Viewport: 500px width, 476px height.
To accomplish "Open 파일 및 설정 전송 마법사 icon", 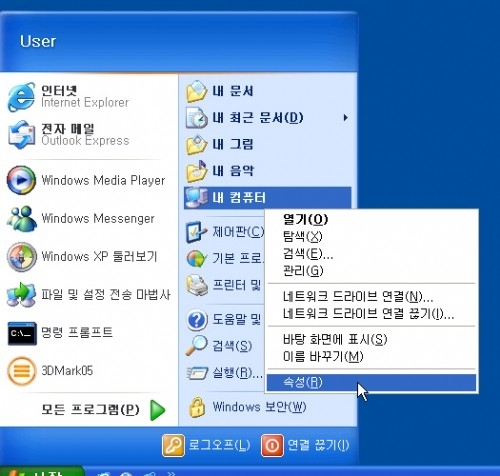I will pyautogui.click(x=21, y=295).
